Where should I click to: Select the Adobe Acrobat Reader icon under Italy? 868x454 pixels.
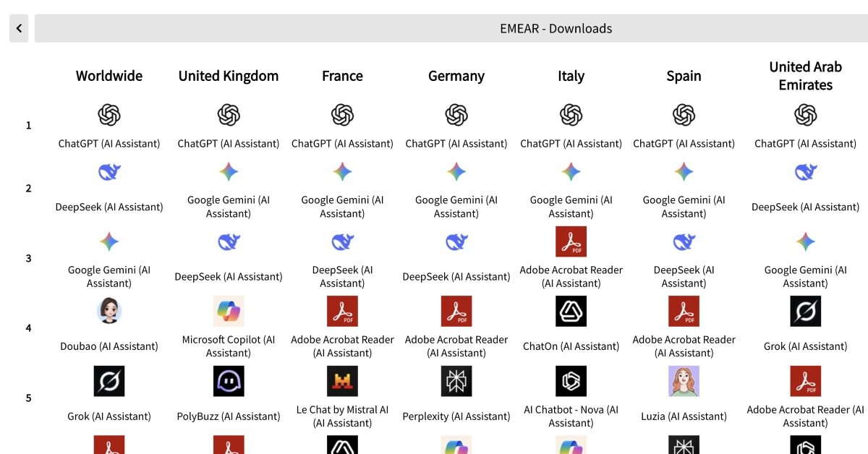pos(571,241)
